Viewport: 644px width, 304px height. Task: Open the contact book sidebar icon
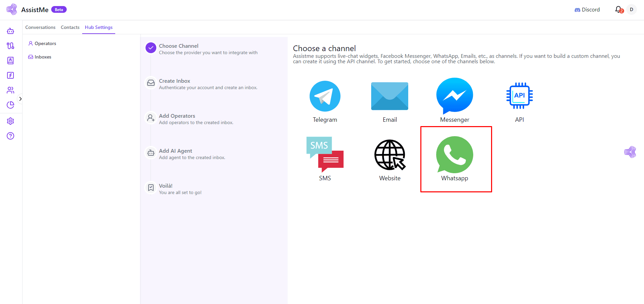pos(10,61)
